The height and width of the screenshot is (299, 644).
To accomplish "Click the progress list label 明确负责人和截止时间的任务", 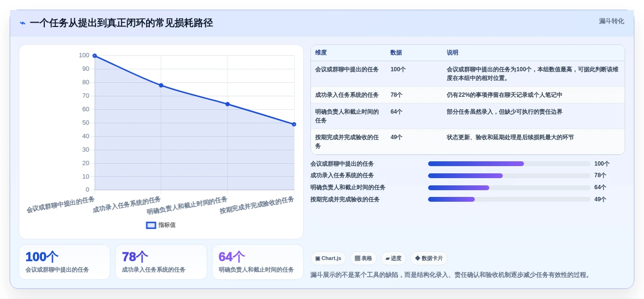I will pos(348,188).
